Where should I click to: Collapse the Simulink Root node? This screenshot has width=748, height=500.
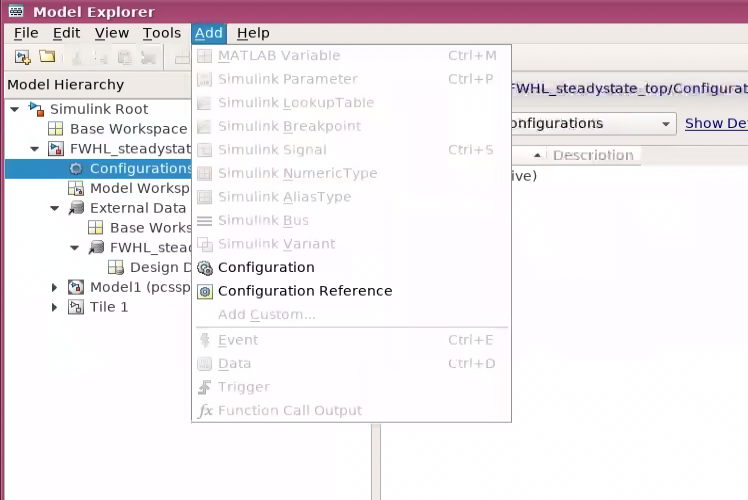15,109
